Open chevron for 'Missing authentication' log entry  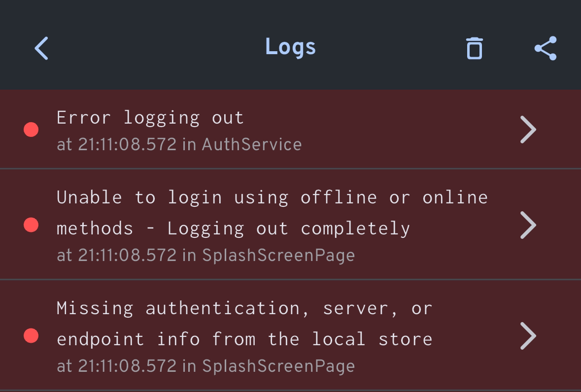528,336
